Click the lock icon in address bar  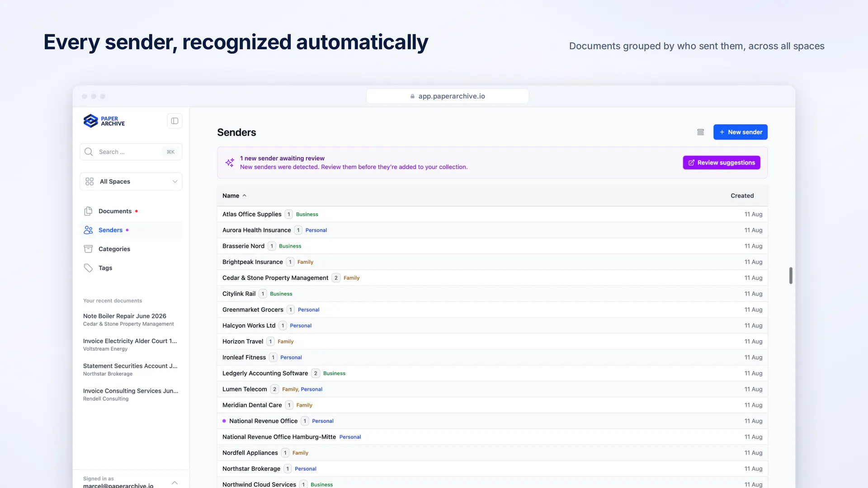point(412,96)
